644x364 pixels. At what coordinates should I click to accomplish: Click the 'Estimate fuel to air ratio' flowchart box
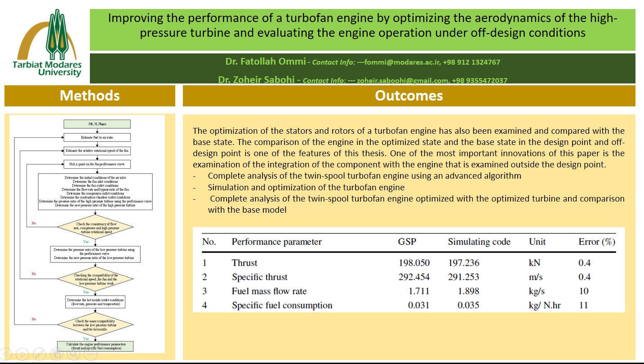97,137
